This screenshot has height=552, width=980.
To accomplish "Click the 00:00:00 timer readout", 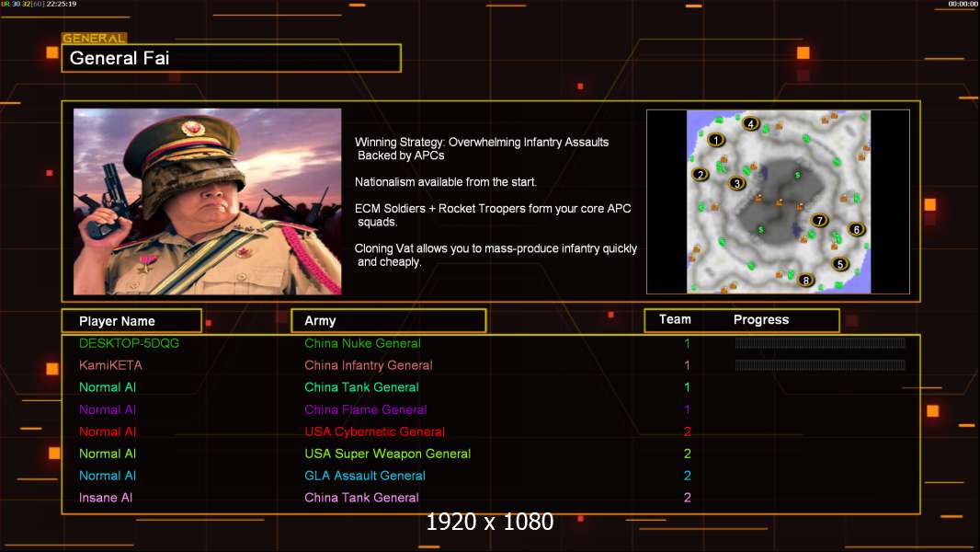I will [963, 4].
